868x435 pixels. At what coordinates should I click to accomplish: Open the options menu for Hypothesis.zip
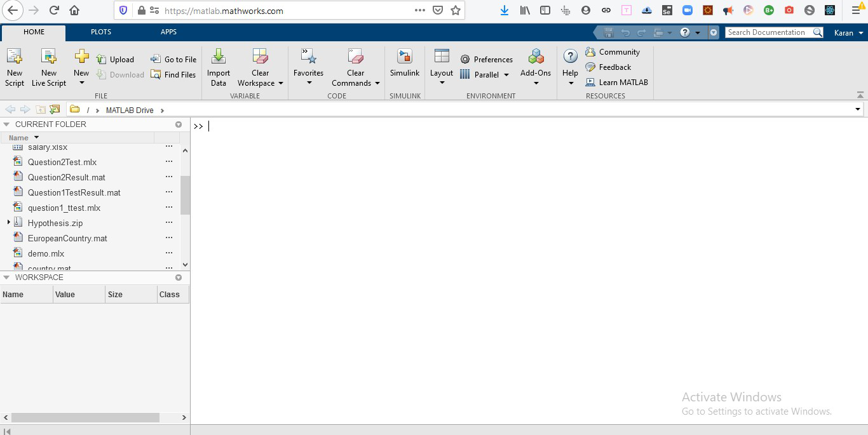tap(169, 222)
